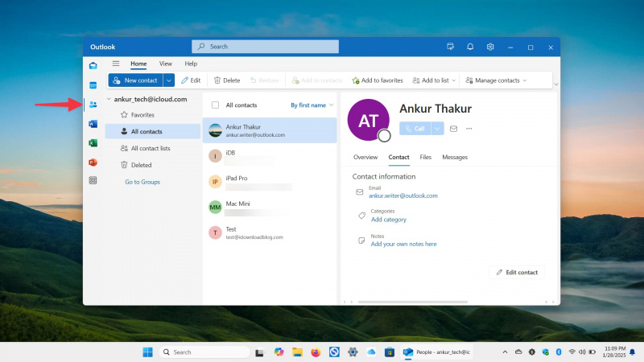This screenshot has width=644, height=362.
Task: Open the Calendar icon in sidebar
Action: 93,85
